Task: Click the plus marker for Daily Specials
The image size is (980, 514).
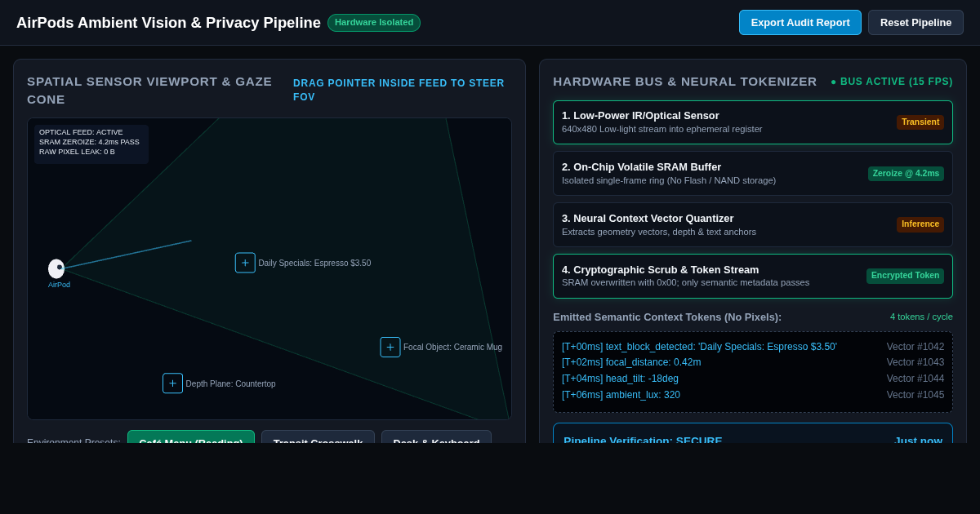Action: click(245, 263)
